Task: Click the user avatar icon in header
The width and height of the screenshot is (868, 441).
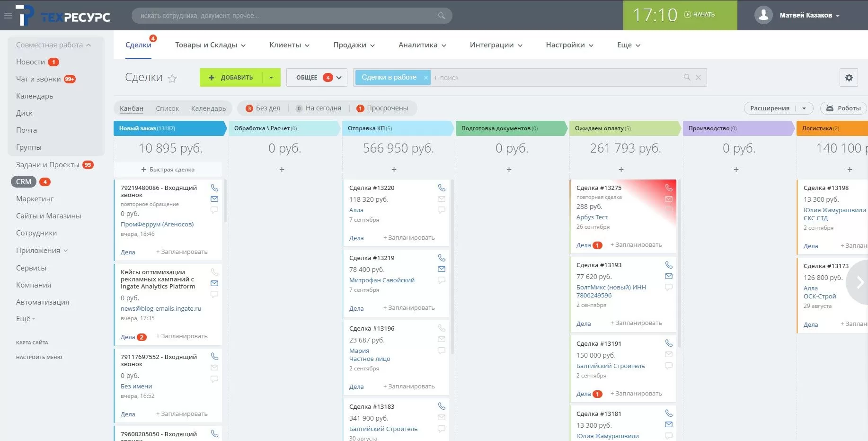Action: [763, 15]
